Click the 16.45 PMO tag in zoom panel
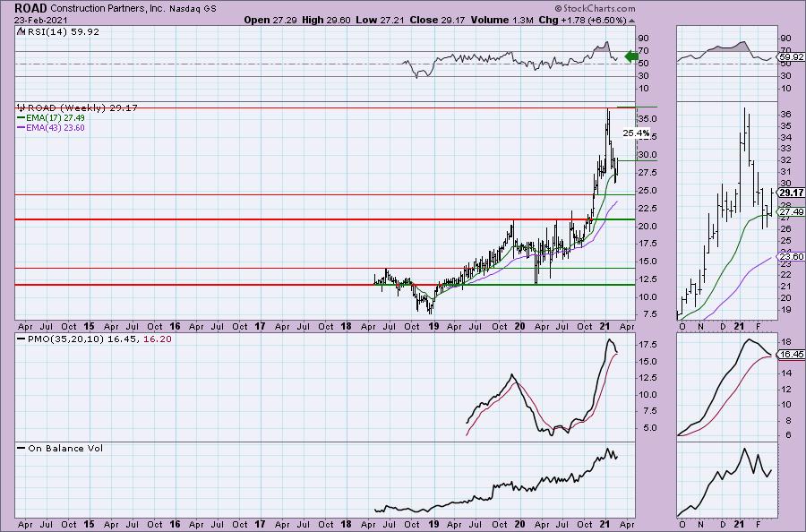Viewport: 806px width, 532px height. coord(791,354)
